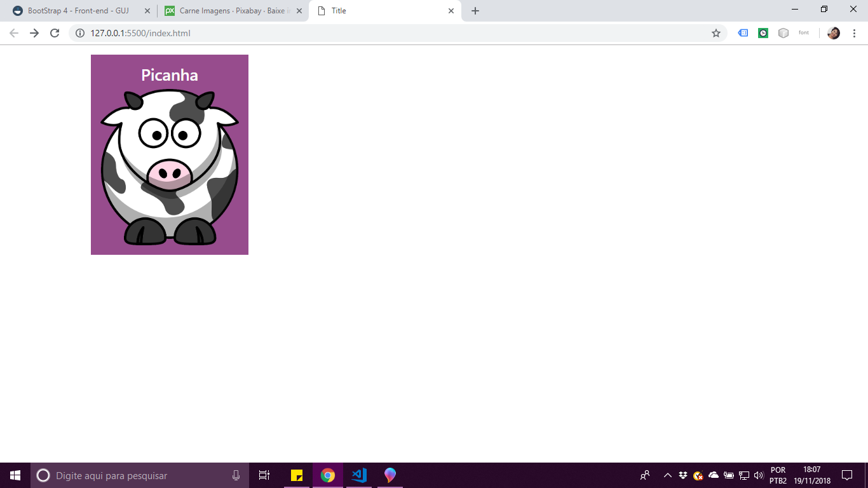The width and height of the screenshot is (868, 488).
Task: Open Visual Studio Code from taskbar
Action: tap(359, 475)
